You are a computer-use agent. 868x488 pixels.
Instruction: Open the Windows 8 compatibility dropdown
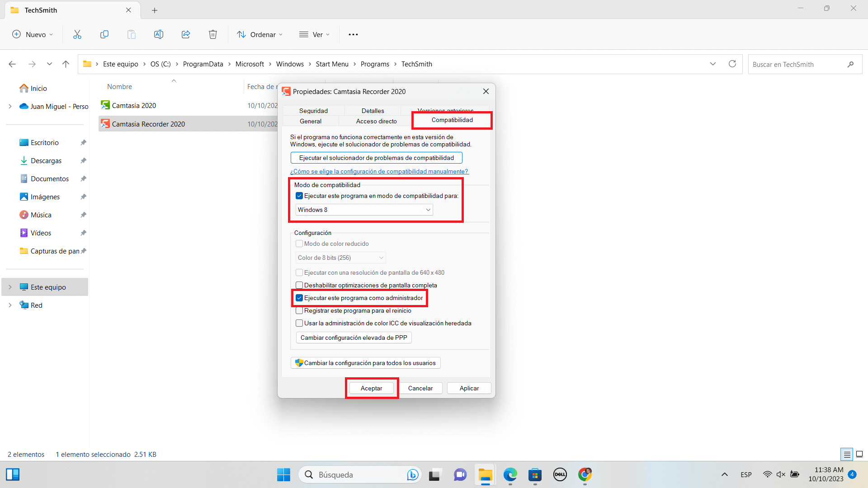[x=364, y=210]
